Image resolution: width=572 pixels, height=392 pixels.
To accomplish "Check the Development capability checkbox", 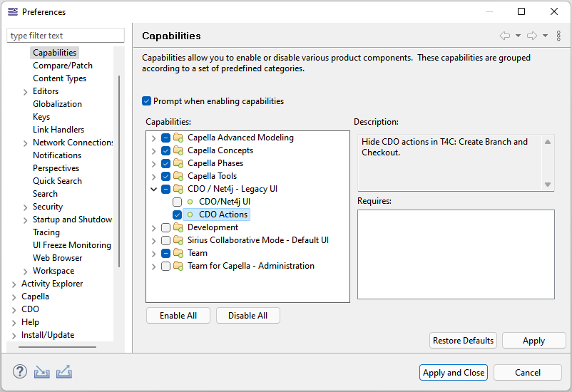I will pyautogui.click(x=166, y=227).
